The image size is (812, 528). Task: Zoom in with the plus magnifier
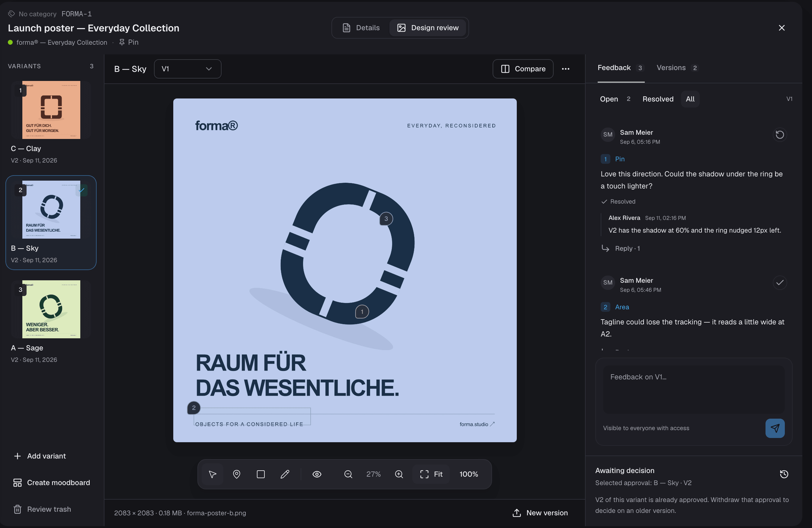[x=399, y=474]
